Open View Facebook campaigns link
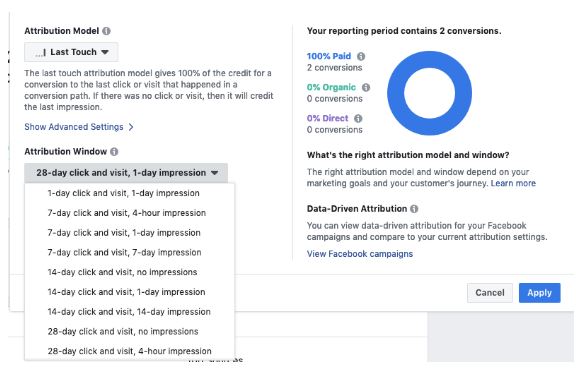The width and height of the screenshot is (576, 371). point(360,254)
